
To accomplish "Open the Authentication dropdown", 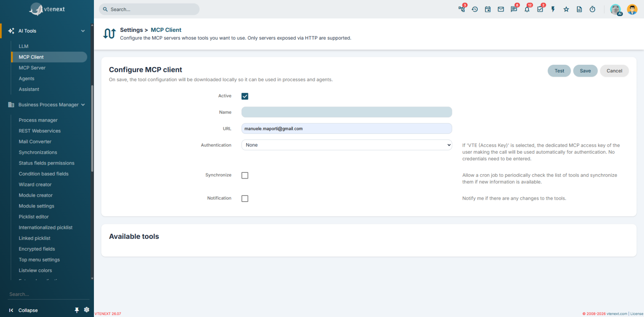I will click(347, 145).
